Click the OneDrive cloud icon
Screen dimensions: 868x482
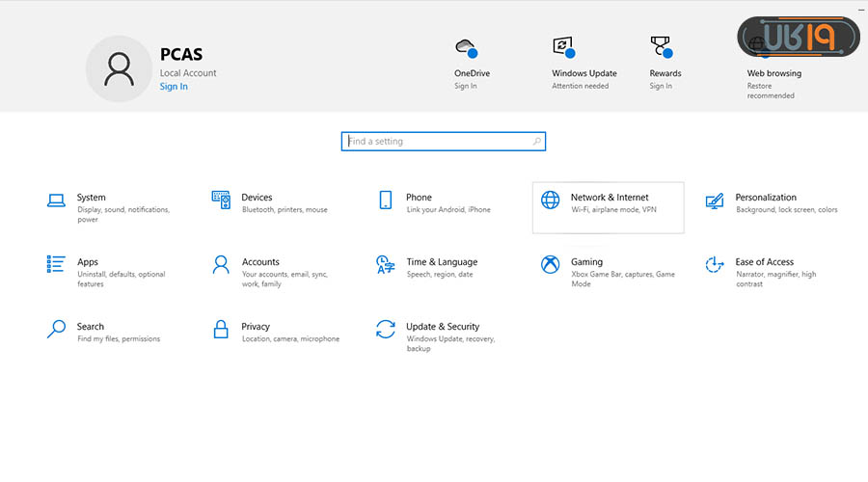[466, 47]
